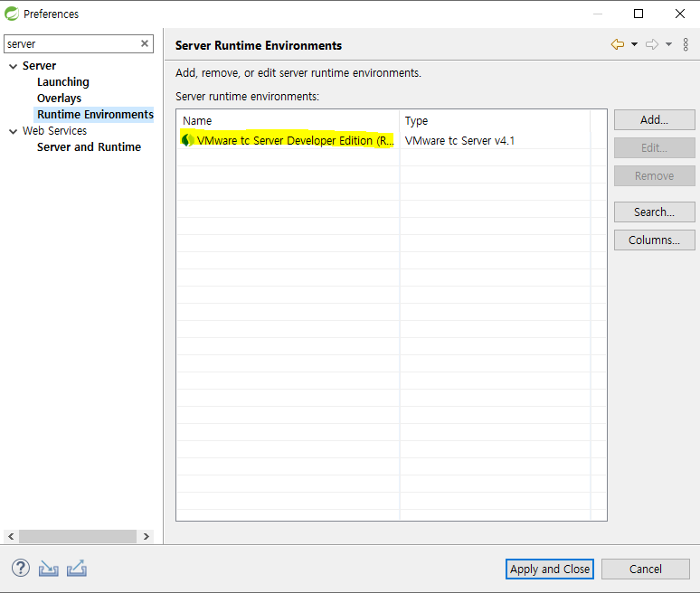Click the back navigation arrow icon

pyautogui.click(x=618, y=44)
